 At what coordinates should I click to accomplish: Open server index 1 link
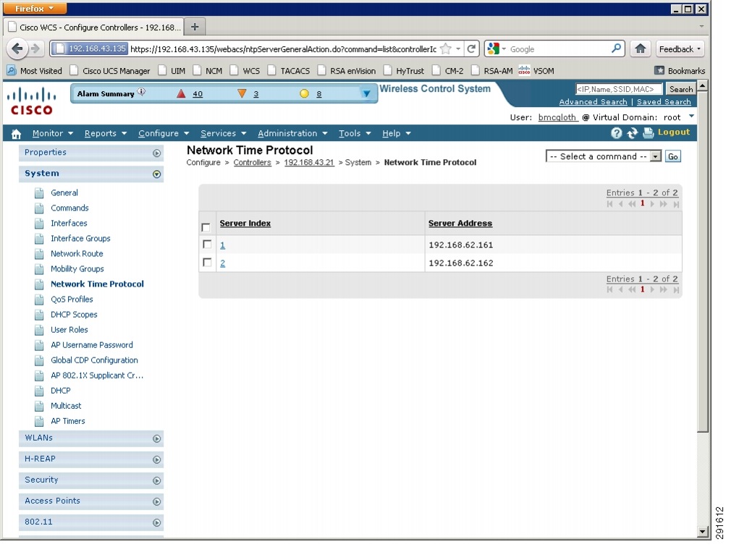(222, 245)
